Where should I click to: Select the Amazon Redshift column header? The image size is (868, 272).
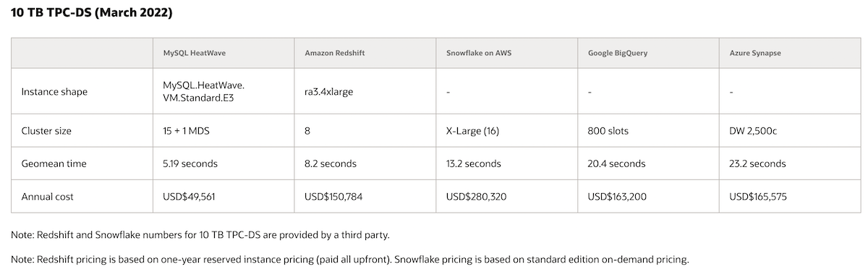[331, 54]
